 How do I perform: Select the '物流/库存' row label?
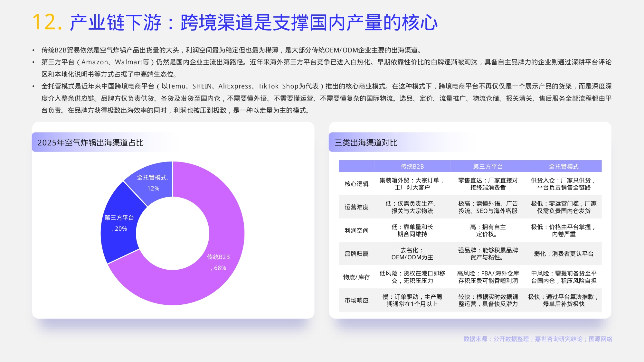click(x=356, y=277)
